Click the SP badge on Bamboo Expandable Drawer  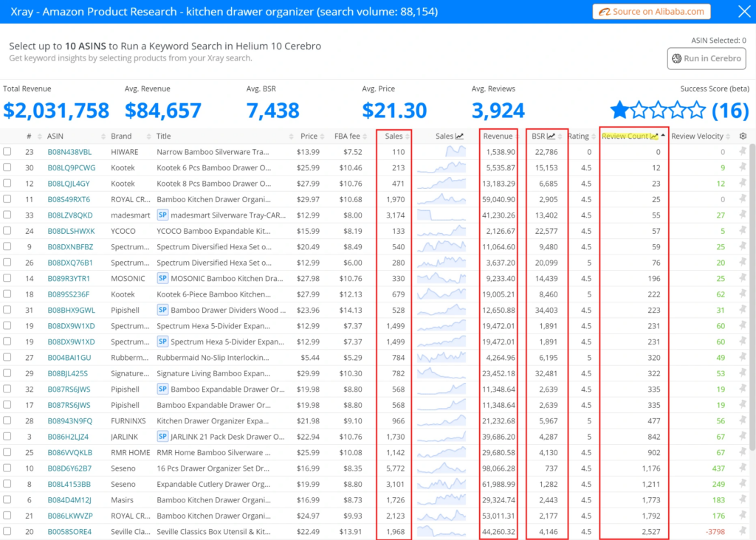[x=162, y=389]
